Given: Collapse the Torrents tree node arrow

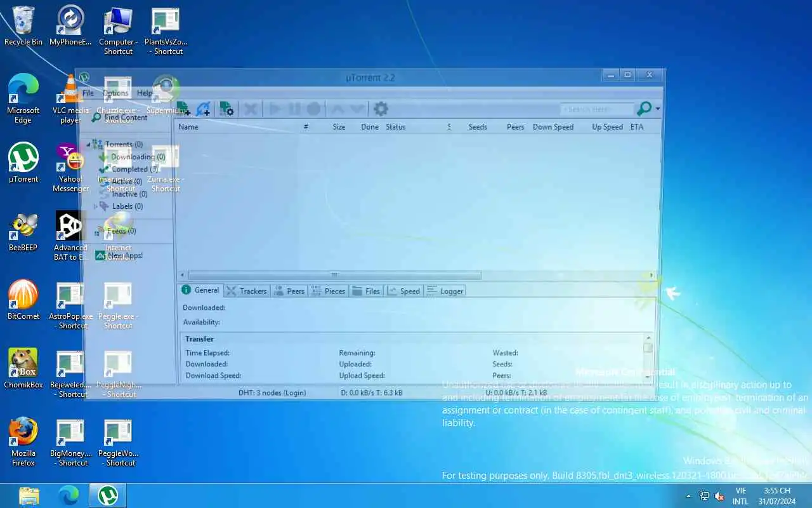Looking at the screenshot, I should (x=88, y=145).
